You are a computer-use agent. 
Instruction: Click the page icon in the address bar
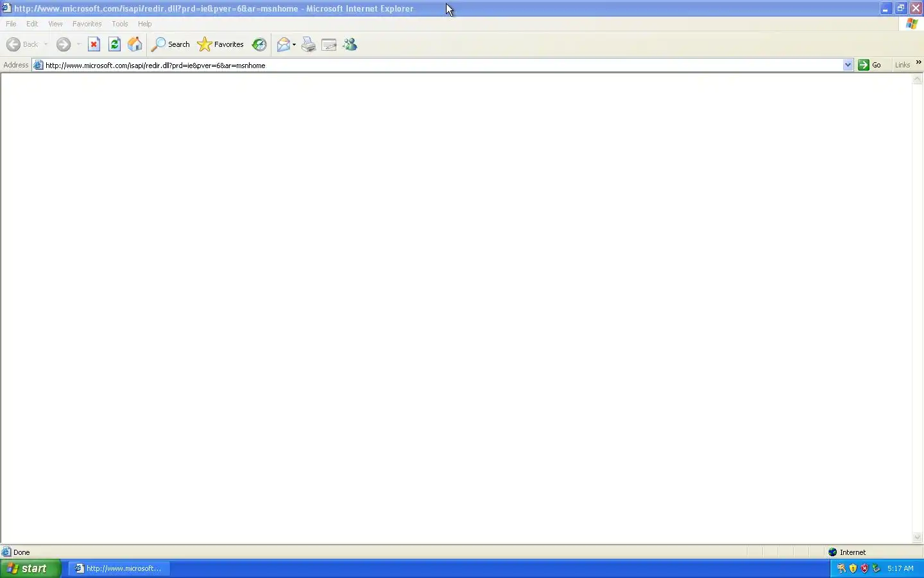[38, 65]
